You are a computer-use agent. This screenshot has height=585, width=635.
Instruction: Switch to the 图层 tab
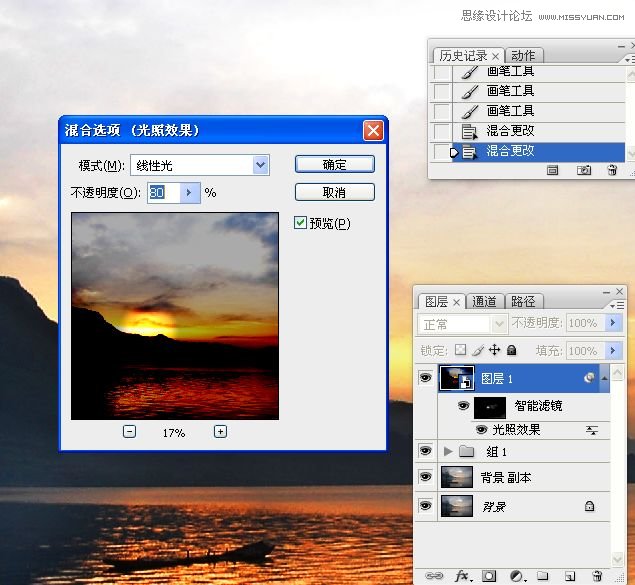pyautogui.click(x=437, y=302)
